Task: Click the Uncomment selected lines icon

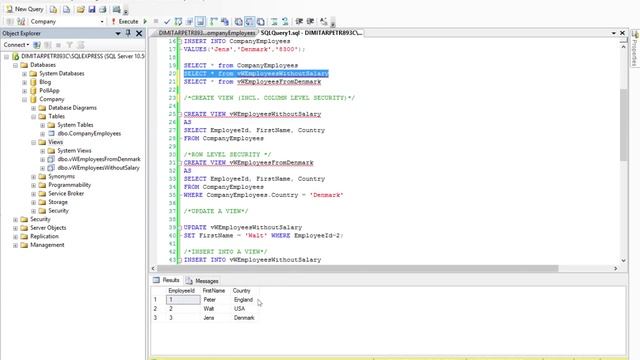Action: (x=285, y=21)
